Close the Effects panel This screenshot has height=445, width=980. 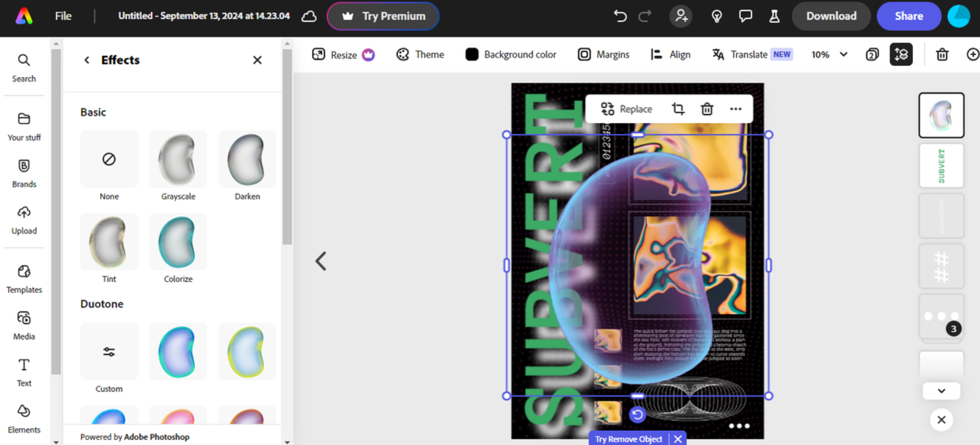(x=257, y=60)
